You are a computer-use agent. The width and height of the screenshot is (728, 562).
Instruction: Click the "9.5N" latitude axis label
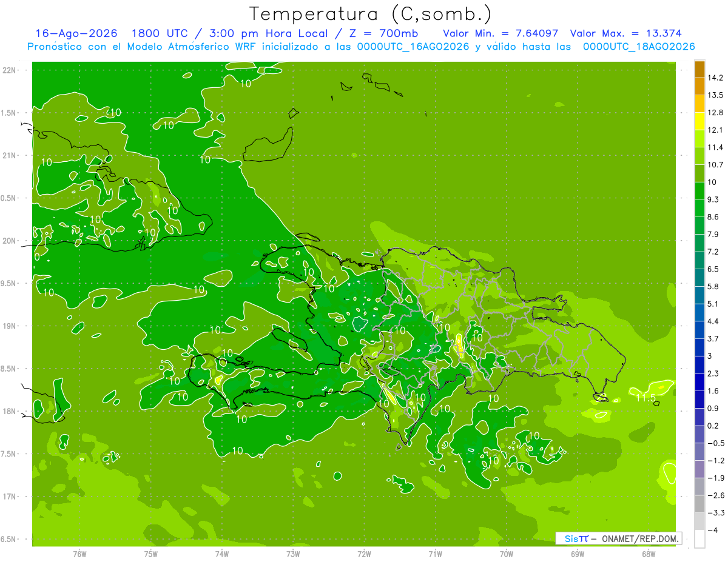[x=9, y=284]
